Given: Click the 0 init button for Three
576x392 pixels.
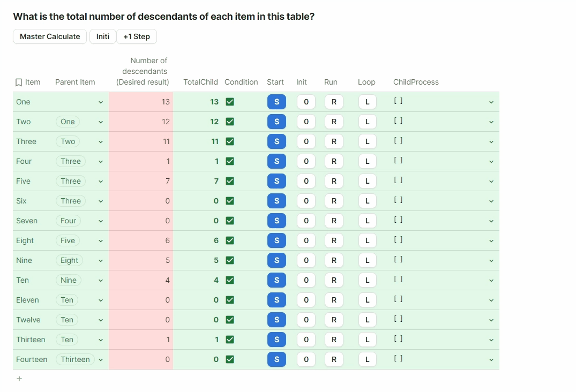Looking at the screenshot, I should [x=306, y=141].
